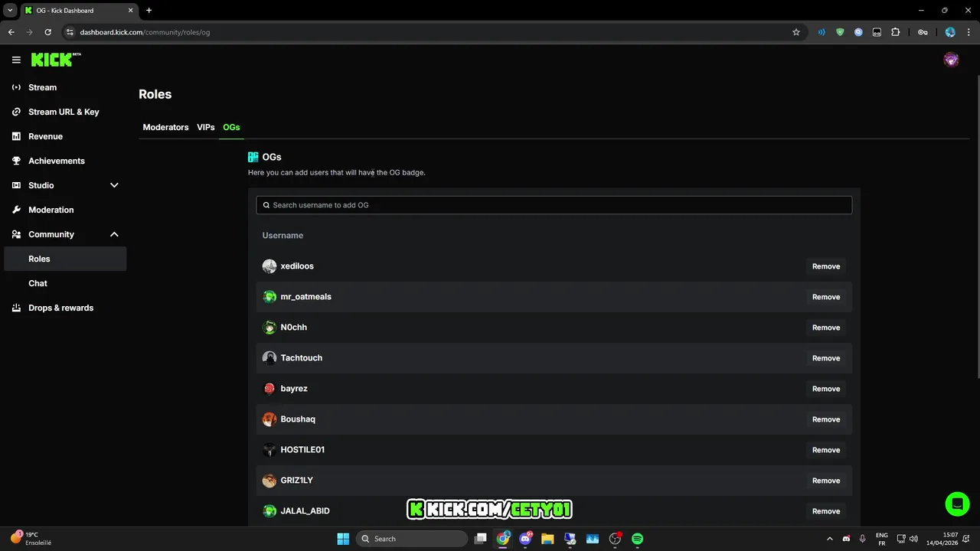Remove mr_oatmeals from OGs

pos(825,297)
